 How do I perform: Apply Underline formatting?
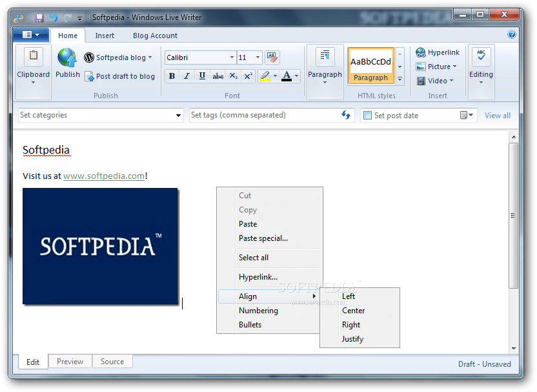pos(202,76)
